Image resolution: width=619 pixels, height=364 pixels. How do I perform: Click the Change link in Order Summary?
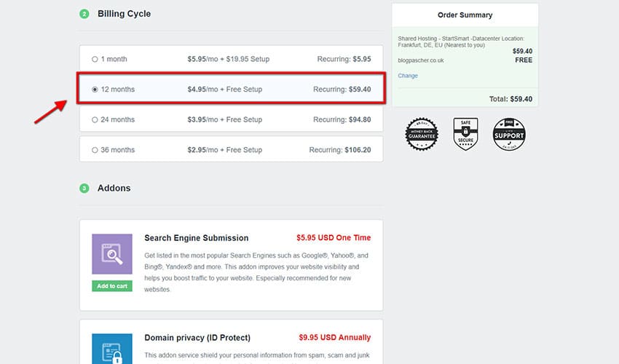click(x=408, y=76)
